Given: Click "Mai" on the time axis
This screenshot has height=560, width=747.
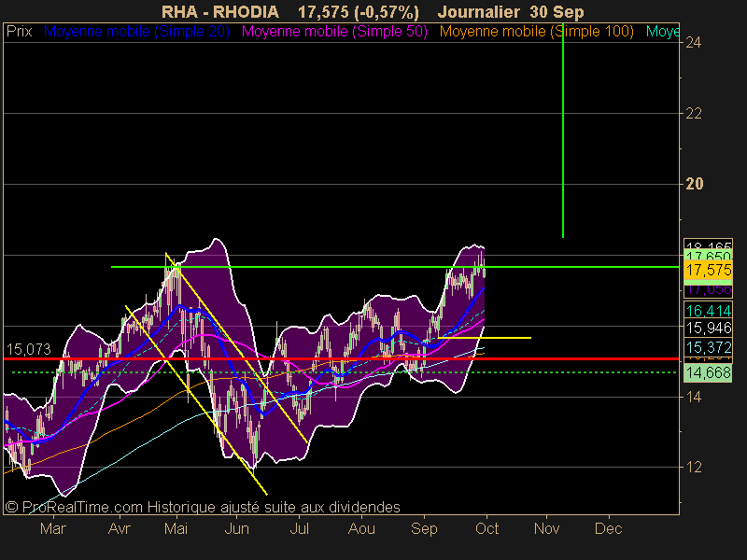Looking at the screenshot, I should 176,528.
